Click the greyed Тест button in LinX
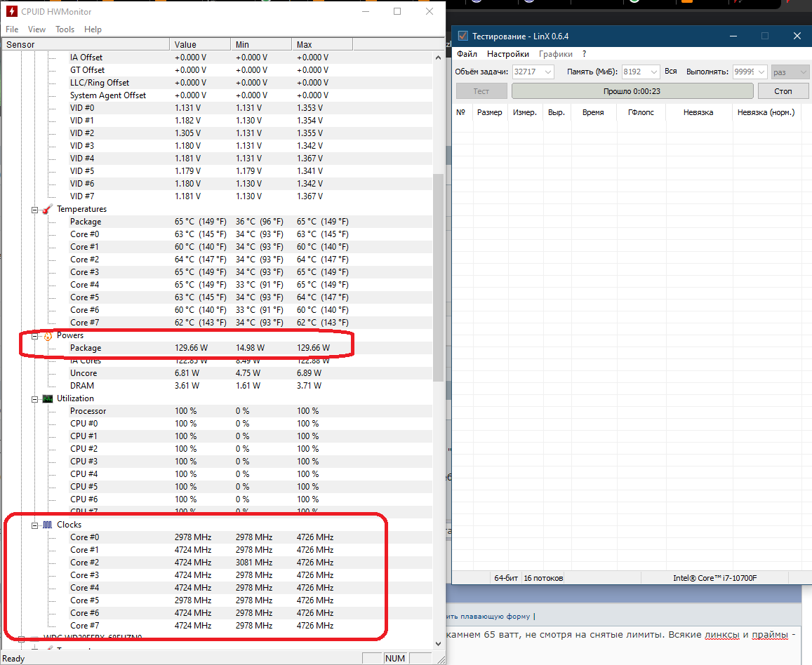The image size is (812, 665). click(481, 91)
